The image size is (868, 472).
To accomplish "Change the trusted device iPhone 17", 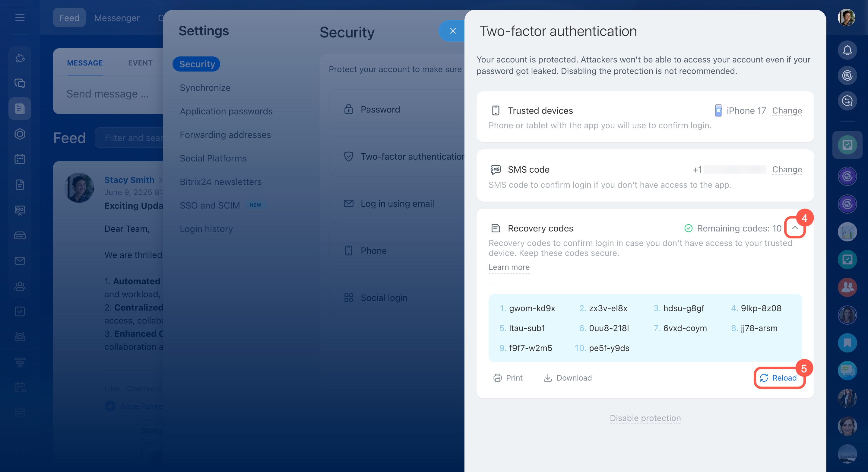I will [x=787, y=110].
